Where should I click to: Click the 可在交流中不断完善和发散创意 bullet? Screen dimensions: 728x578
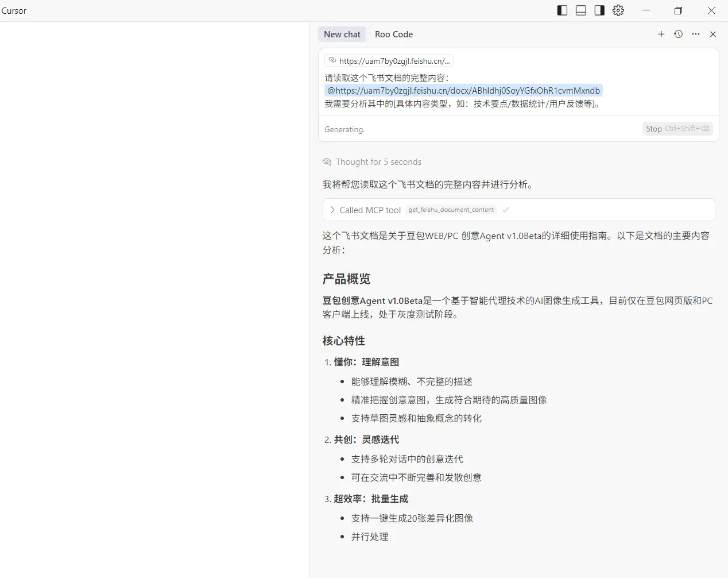click(x=416, y=477)
